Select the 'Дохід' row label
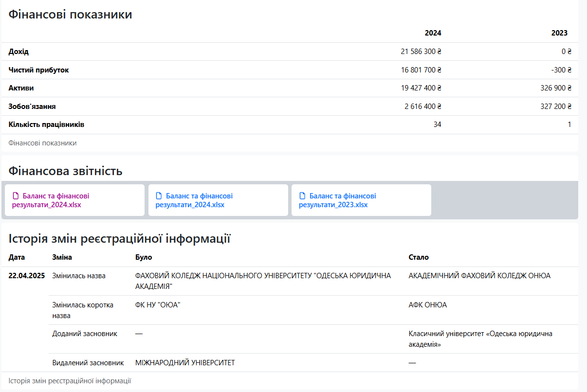 point(18,52)
